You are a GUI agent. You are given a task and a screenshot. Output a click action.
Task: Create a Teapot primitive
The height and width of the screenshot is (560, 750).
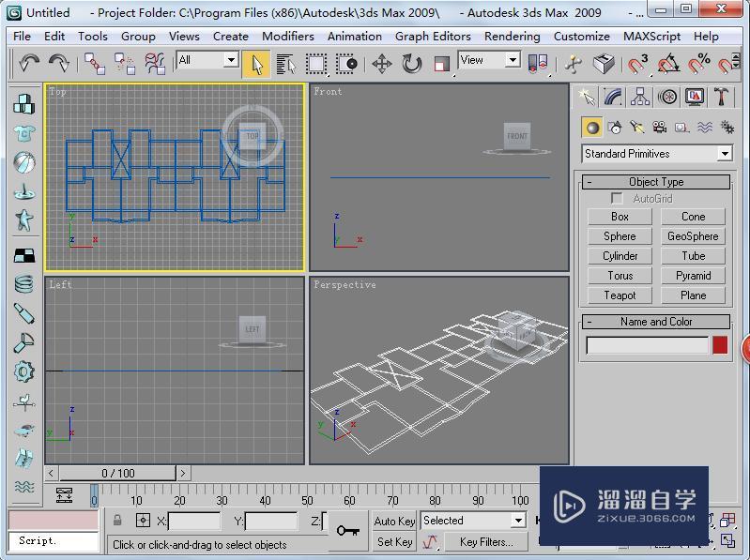pyautogui.click(x=620, y=295)
